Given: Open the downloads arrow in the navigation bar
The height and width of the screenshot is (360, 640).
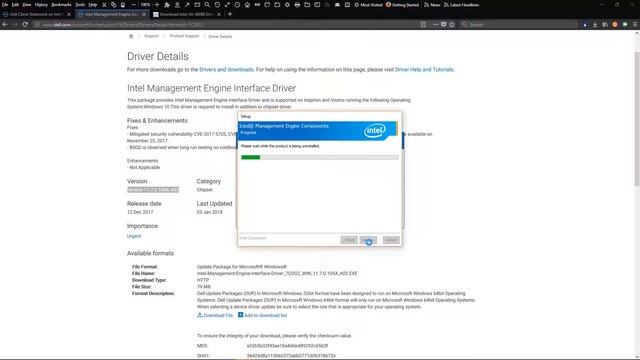Looking at the screenshot, I should 595,24.
